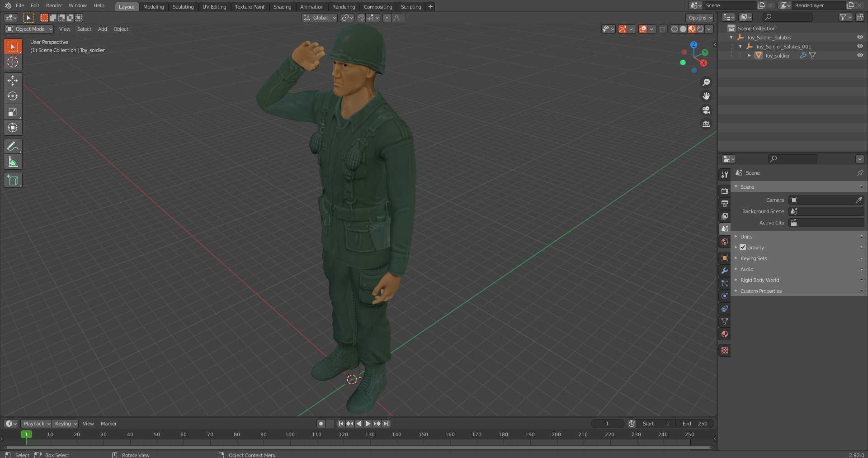Activate the Rotate tool

pos(13,96)
